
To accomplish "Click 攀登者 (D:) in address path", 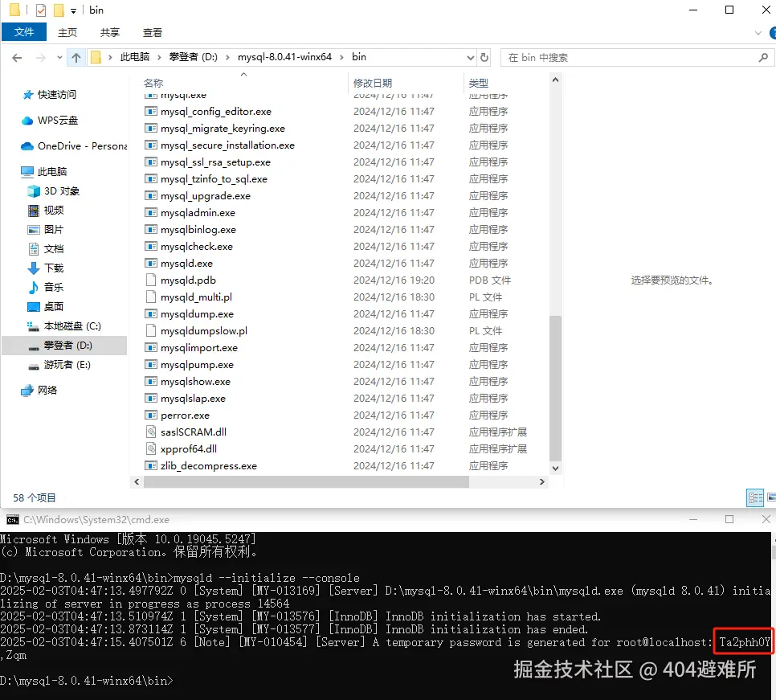I will point(194,57).
